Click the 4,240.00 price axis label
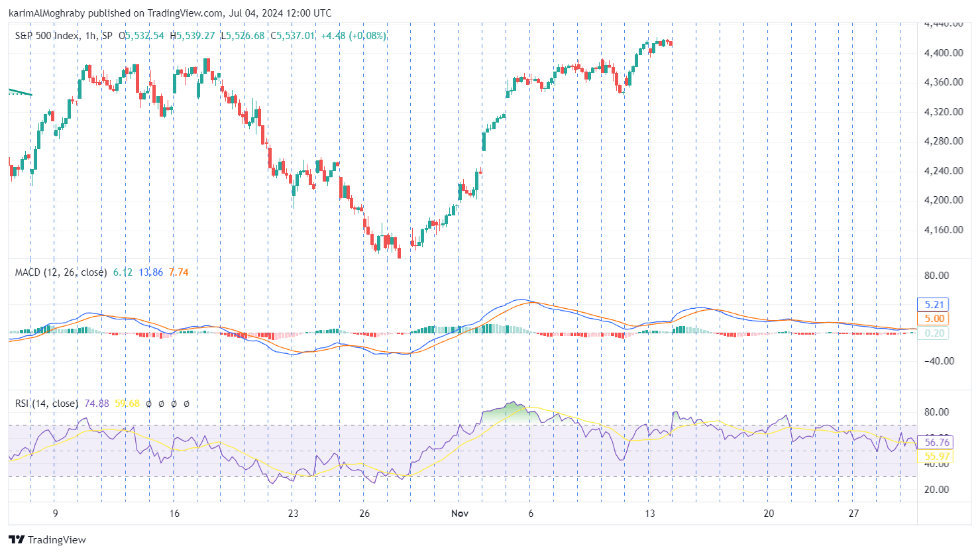Image resolution: width=980 pixels, height=554 pixels. click(x=944, y=171)
